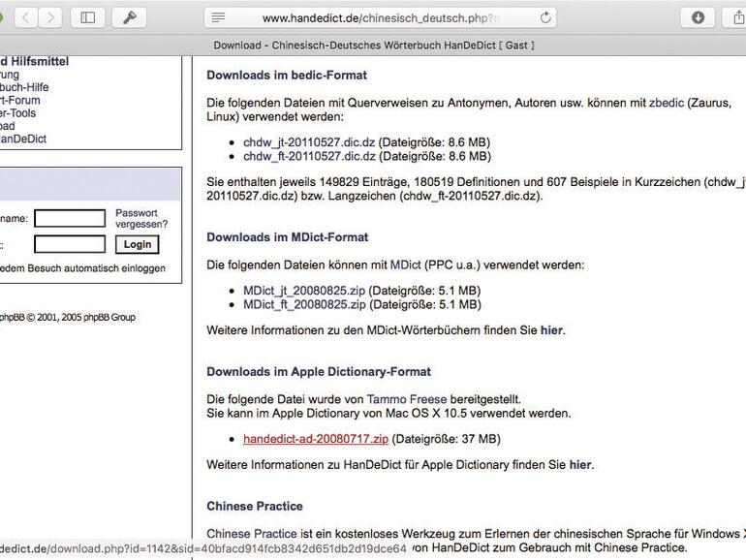746x560 pixels.
Task: Open the Tammo Freese link
Action: point(407,399)
